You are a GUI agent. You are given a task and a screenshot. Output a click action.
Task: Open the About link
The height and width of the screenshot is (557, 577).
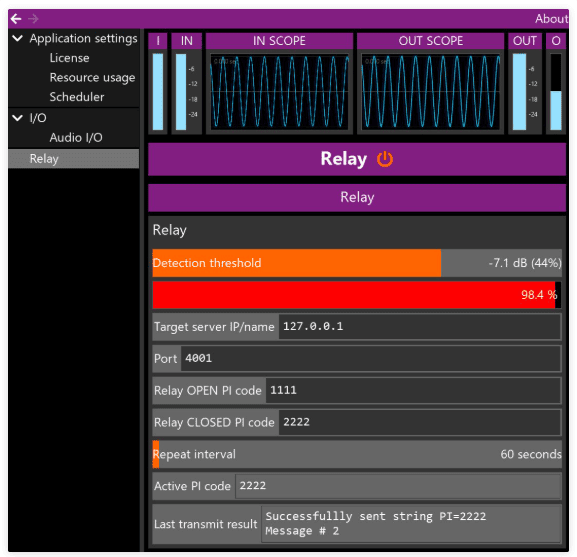tap(552, 18)
